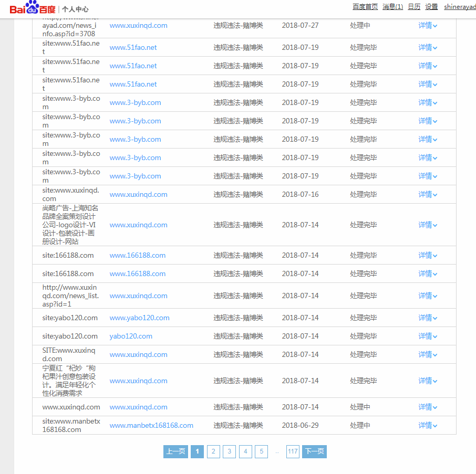
Task: Open 设置 settings menu item
Action: pyautogui.click(x=431, y=7)
